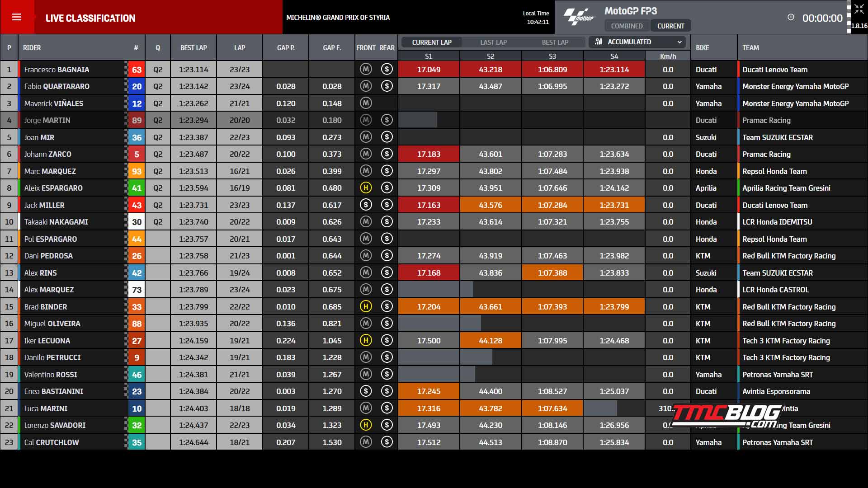Click the BEST LAP column header left of LAP
This screenshot has width=868, height=488.
[x=193, y=47]
